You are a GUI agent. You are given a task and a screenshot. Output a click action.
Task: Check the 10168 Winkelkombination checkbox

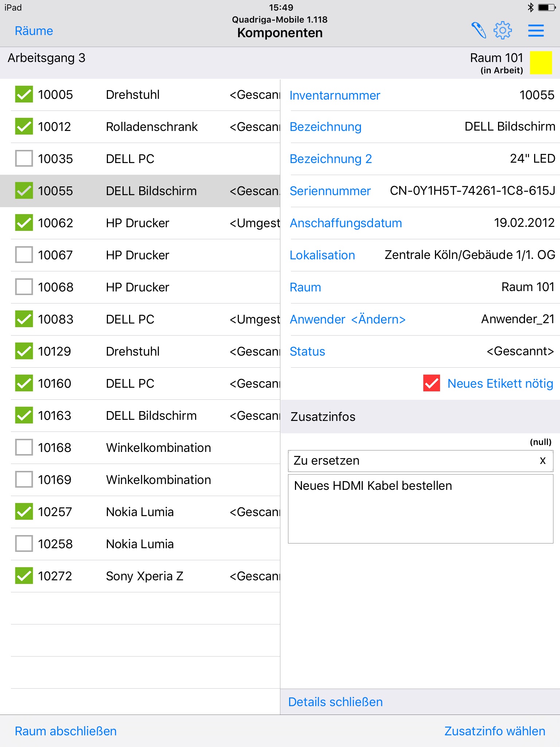pos(24,448)
